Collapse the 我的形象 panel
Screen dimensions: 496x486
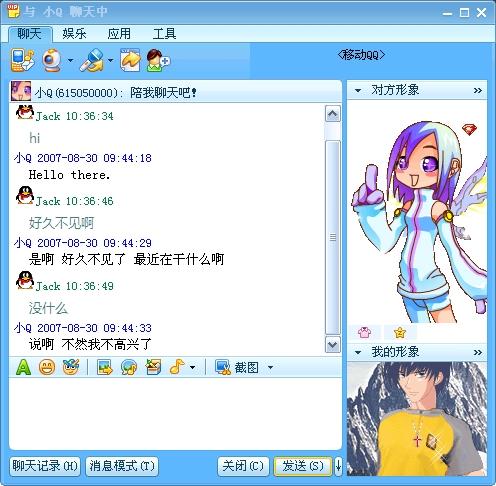click(x=358, y=352)
